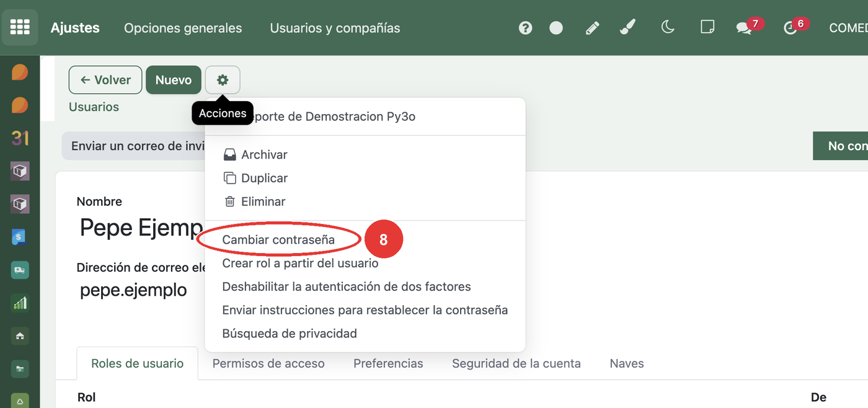Click the Rol column header

86,397
